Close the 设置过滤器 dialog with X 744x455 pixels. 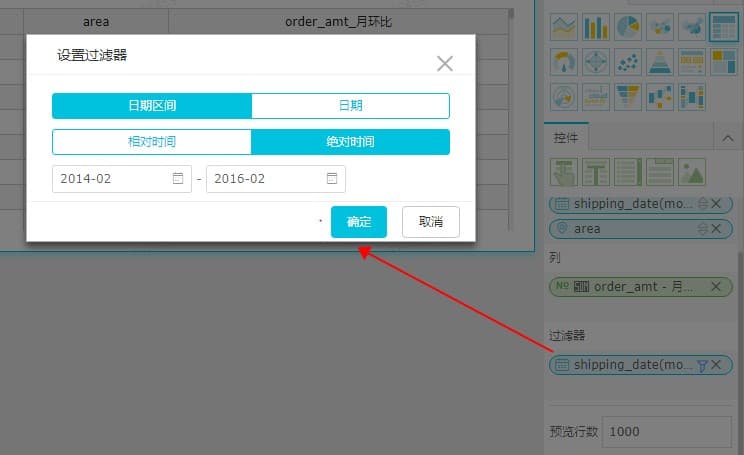tap(445, 63)
